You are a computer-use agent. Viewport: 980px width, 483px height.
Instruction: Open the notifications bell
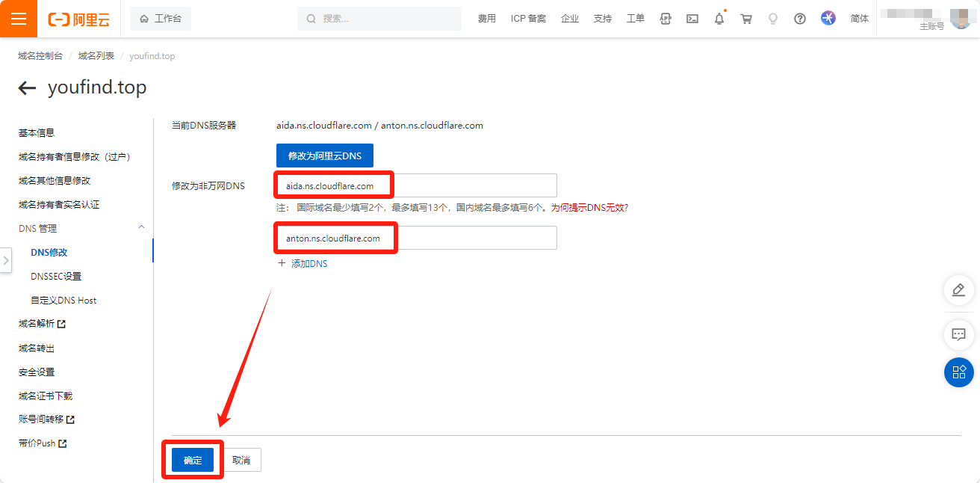coord(719,19)
